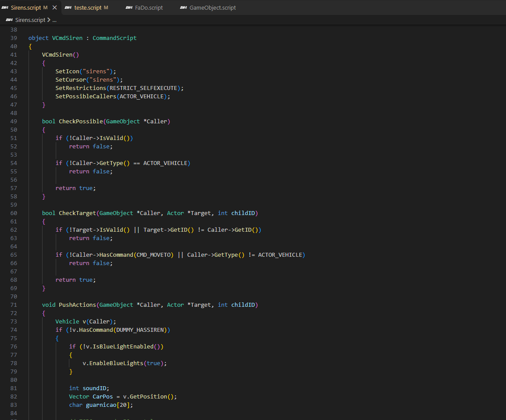Click the DUMMY_HASSIREN constant
The height and width of the screenshot is (420, 506).
[140, 330]
